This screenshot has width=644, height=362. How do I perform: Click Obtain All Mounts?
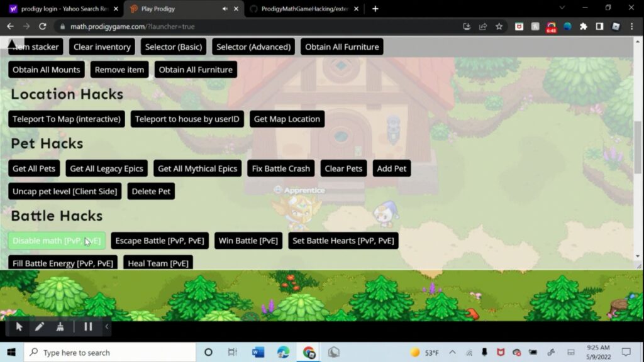(x=47, y=70)
